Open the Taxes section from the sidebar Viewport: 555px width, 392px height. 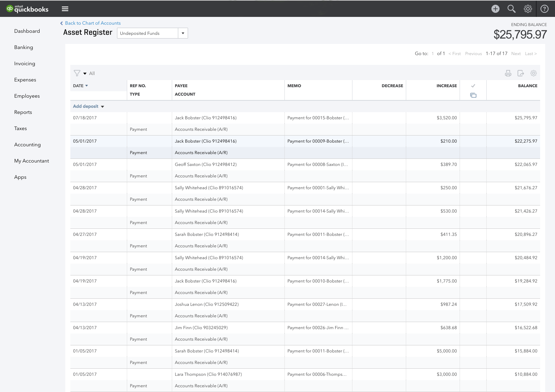click(x=21, y=128)
